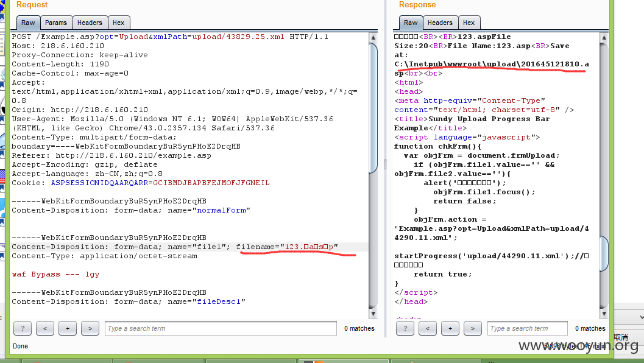Click the Content-Length: 1190 header
The height and width of the screenshot is (363, 644).
[60, 64]
